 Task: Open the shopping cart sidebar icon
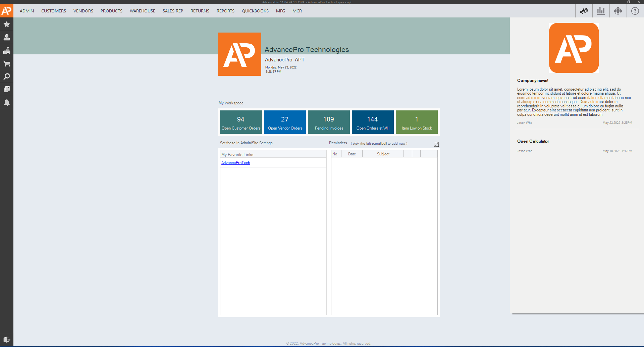coord(7,64)
